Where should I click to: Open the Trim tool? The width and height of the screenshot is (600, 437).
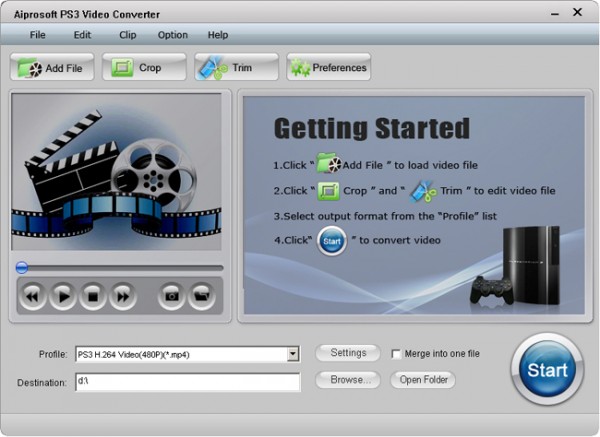(x=236, y=68)
